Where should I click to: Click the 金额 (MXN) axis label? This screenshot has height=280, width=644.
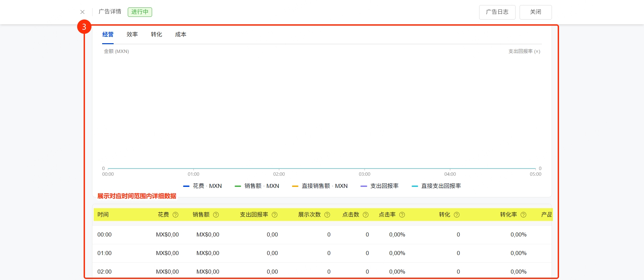pyautogui.click(x=116, y=51)
